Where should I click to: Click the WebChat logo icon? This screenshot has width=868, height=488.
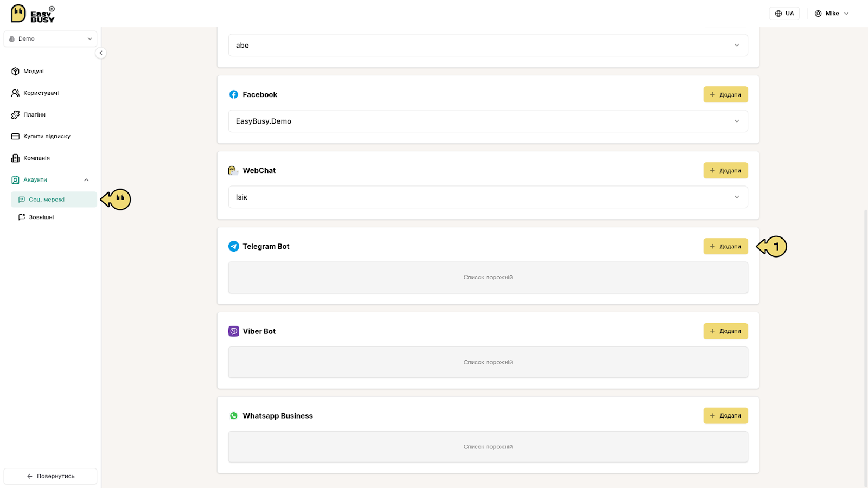point(233,170)
